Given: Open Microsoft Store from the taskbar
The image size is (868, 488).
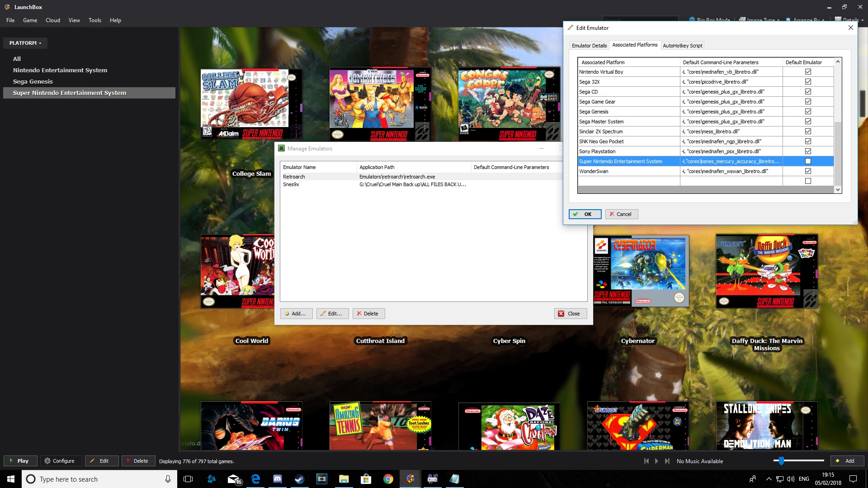Looking at the screenshot, I should pyautogui.click(x=366, y=479).
